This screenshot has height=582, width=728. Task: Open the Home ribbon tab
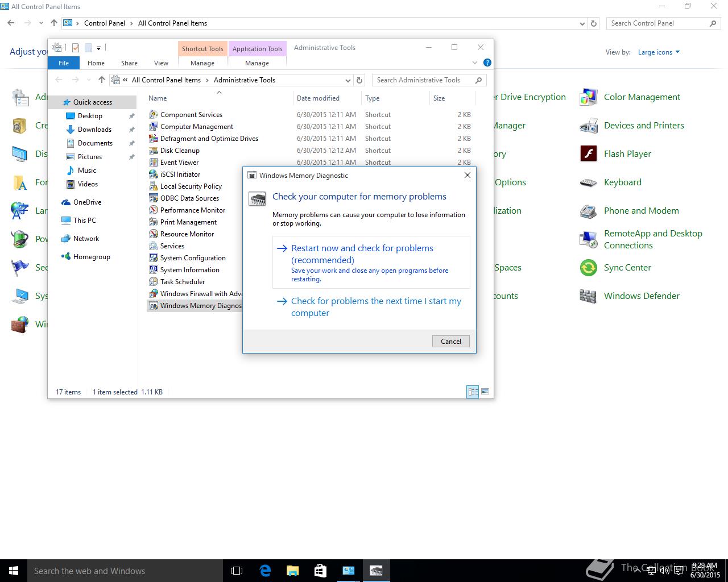[96, 63]
